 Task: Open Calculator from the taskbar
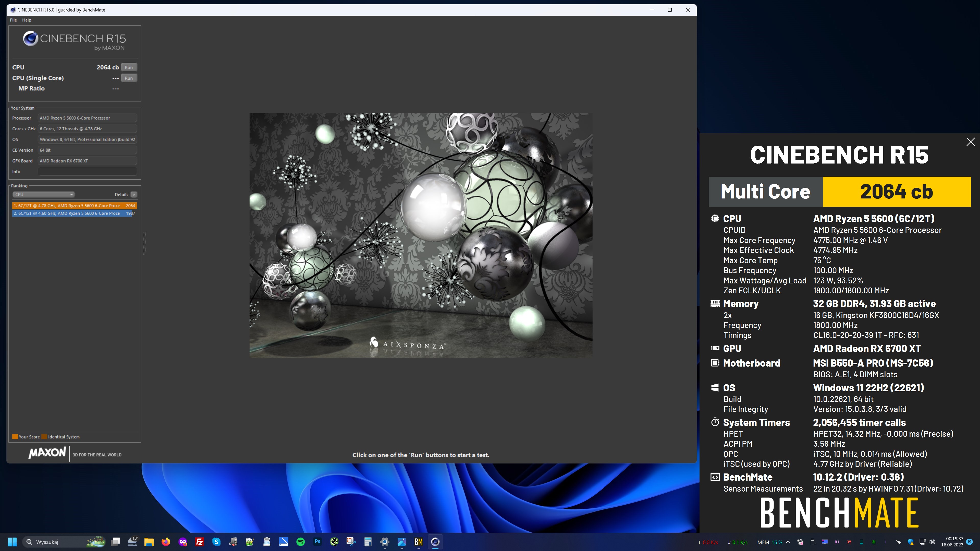coord(367,542)
